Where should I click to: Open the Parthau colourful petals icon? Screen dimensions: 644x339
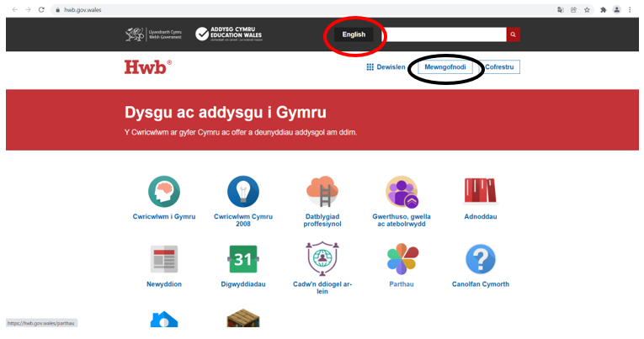(403, 259)
